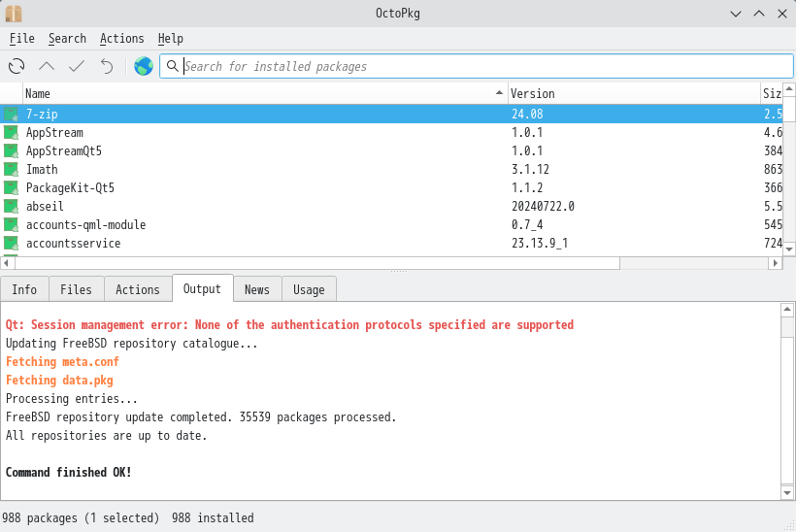Click '988 packages (1 selected)' in status bar

pyautogui.click(x=81, y=517)
